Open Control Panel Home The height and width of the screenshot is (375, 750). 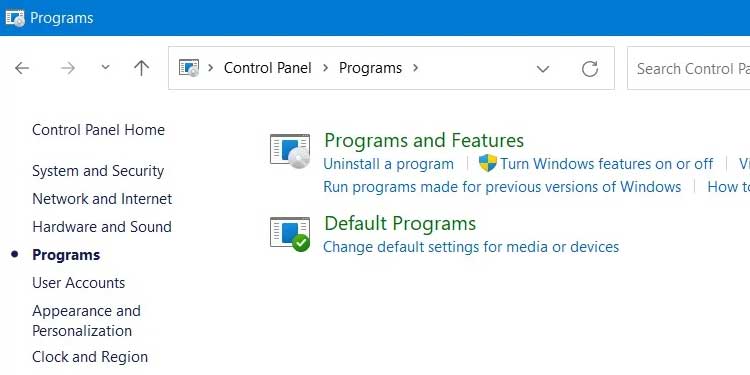[x=99, y=130]
